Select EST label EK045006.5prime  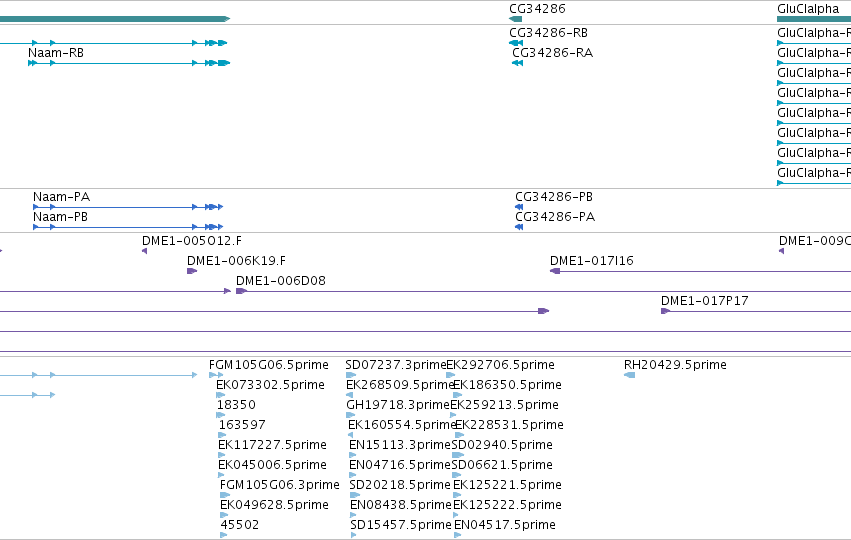pos(272,465)
